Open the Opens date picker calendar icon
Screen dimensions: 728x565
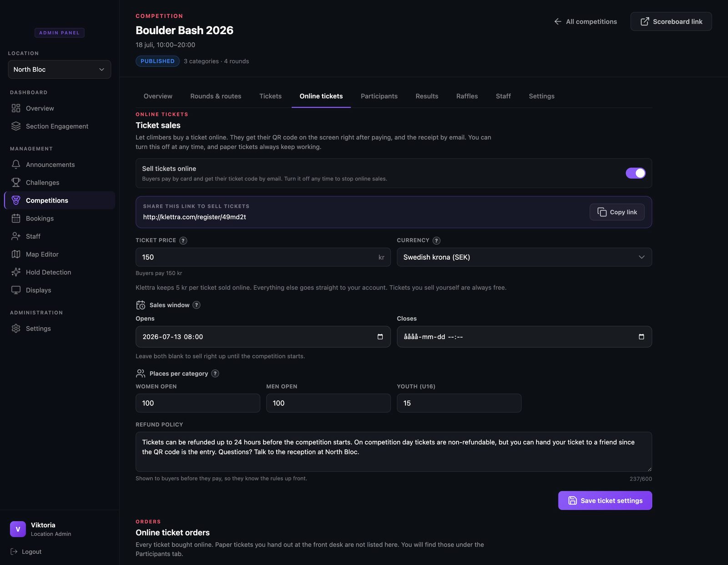coord(380,337)
